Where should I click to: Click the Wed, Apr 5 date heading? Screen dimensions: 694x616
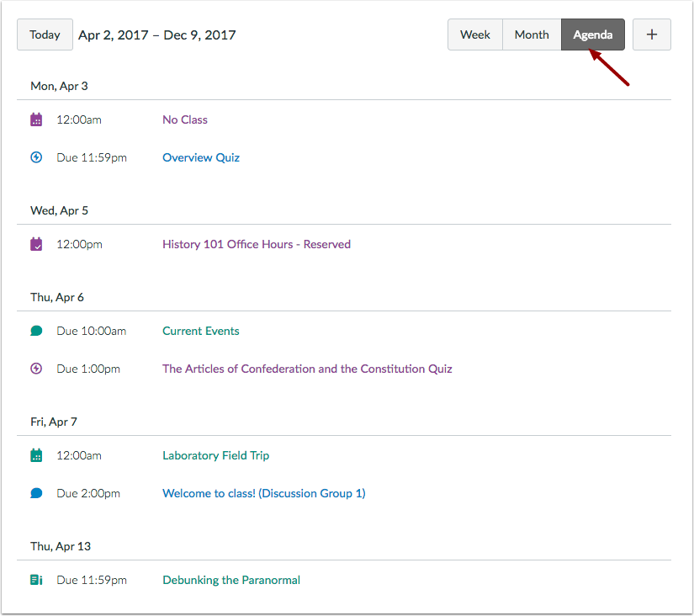click(59, 210)
